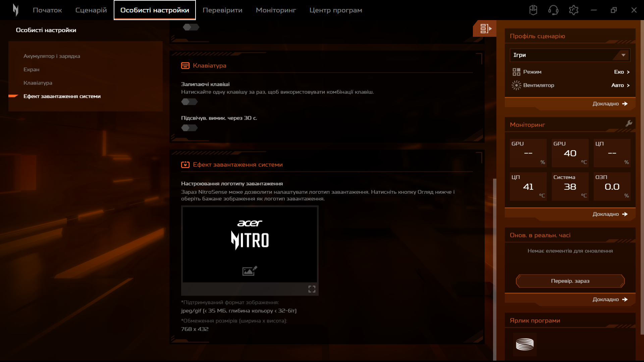The image size is (644, 362).
Task: Open the Ігри scenario profile dropdown
Action: [x=570, y=55]
